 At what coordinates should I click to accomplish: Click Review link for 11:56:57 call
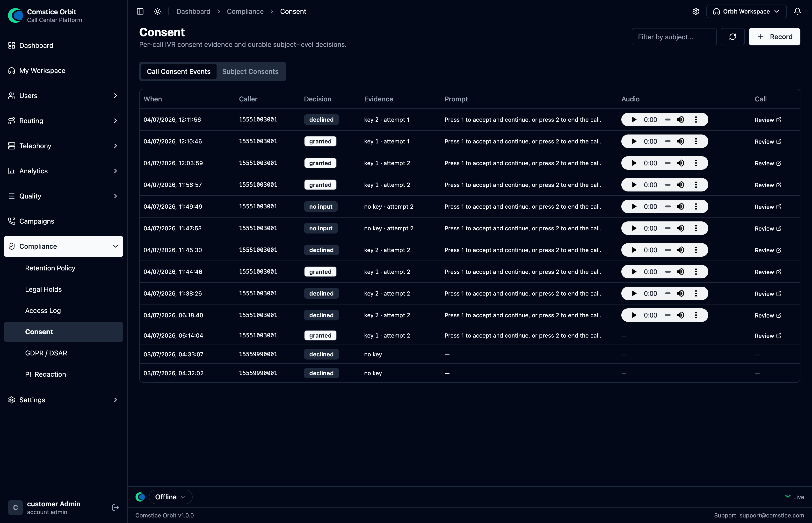[x=768, y=185]
